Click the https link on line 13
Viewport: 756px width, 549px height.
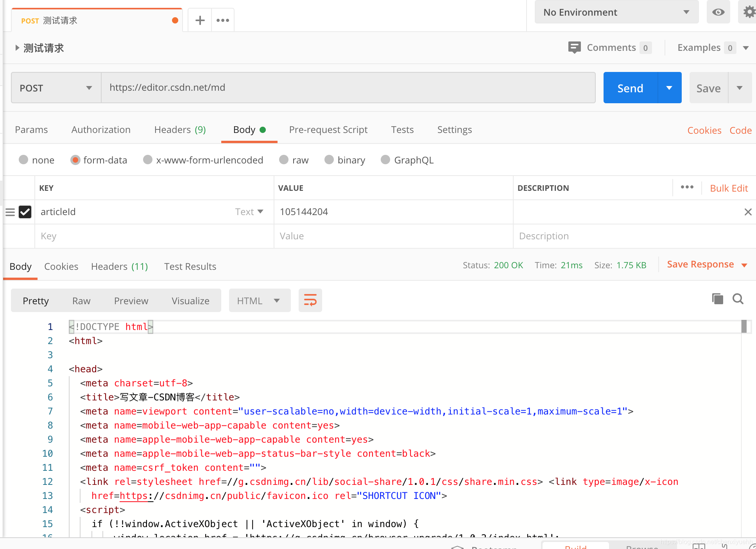136,495
